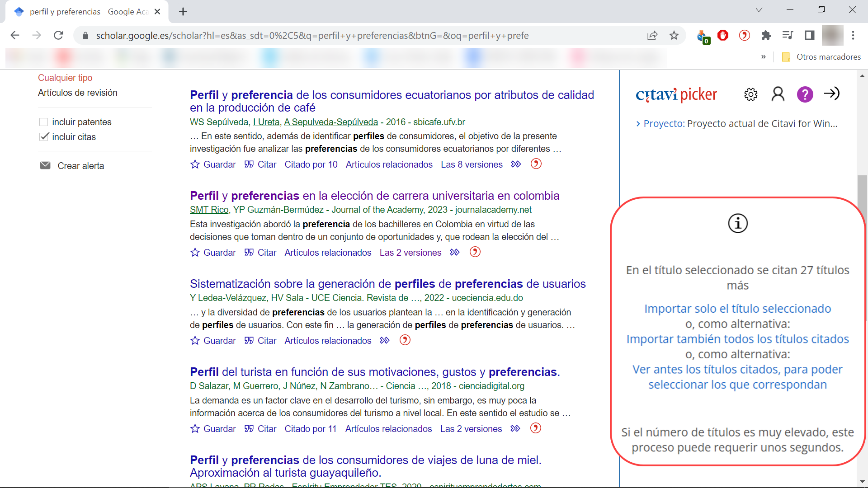The width and height of the screenshot is (868, 488).
Task: Cite the ecuatorianos café result
Action: 260,164
